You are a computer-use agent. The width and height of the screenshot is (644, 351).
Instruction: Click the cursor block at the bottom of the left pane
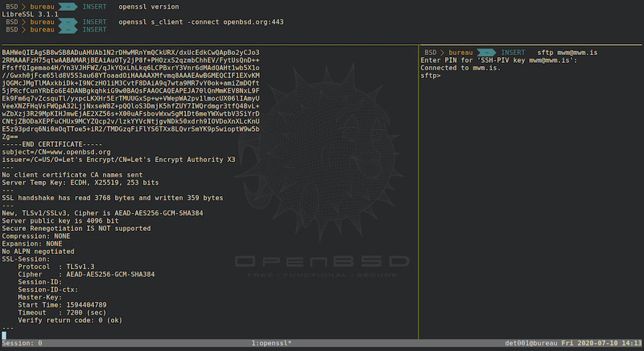click(4, 335)
